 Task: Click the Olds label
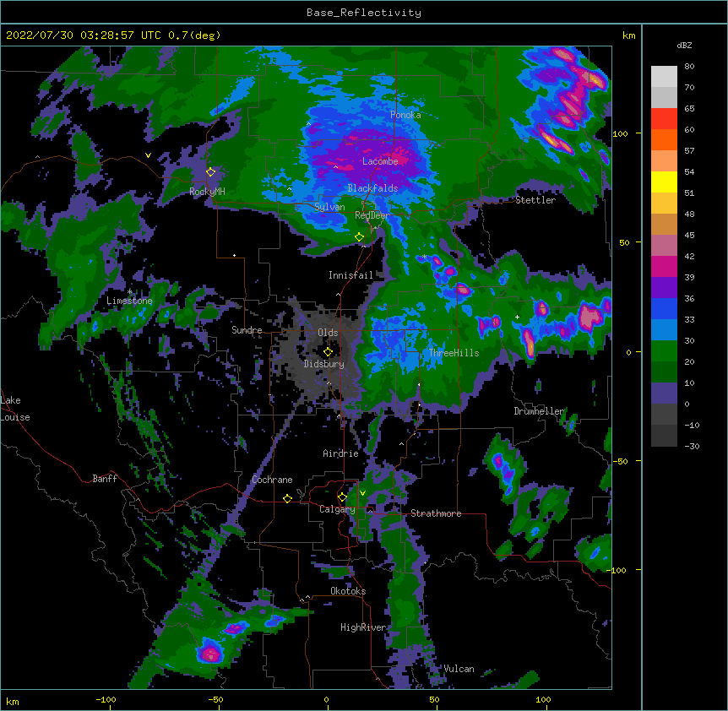pyautogui.click(x=328, y=333)
